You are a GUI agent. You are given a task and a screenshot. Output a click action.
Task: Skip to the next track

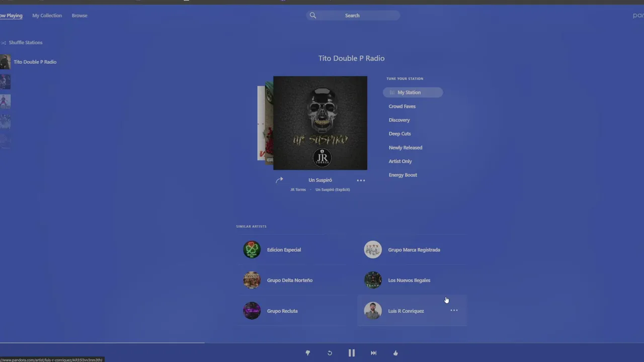tap(373, 353)
